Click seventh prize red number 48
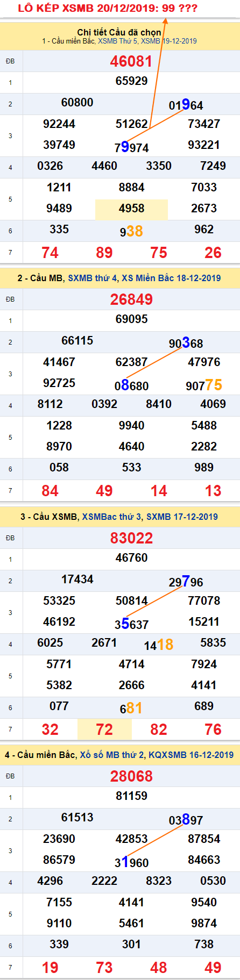This screenshot has width=240, height=980. pyautogui.click(x=159, y=968)
